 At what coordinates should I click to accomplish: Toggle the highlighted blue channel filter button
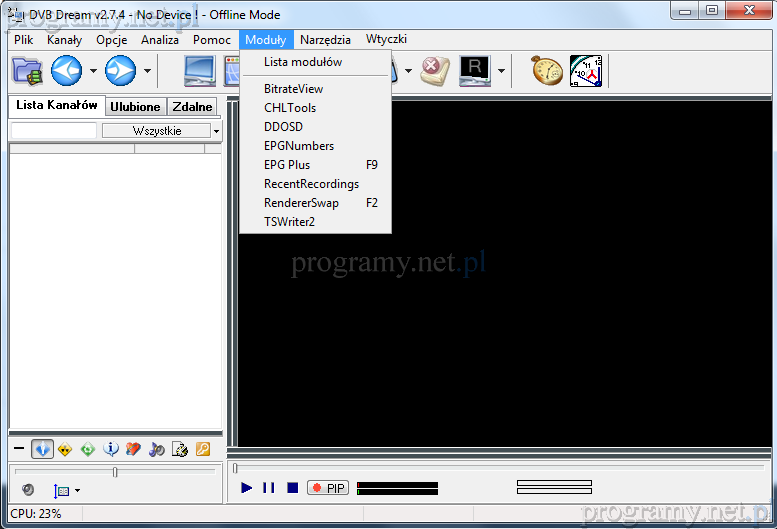(42, 449)
